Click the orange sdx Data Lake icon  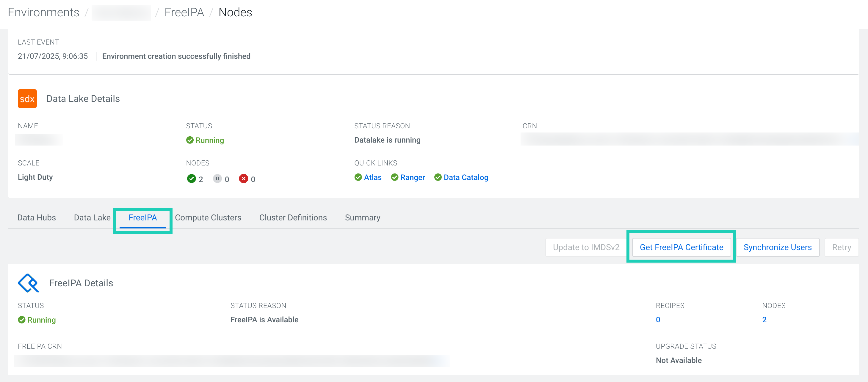(x=27, y=99)
